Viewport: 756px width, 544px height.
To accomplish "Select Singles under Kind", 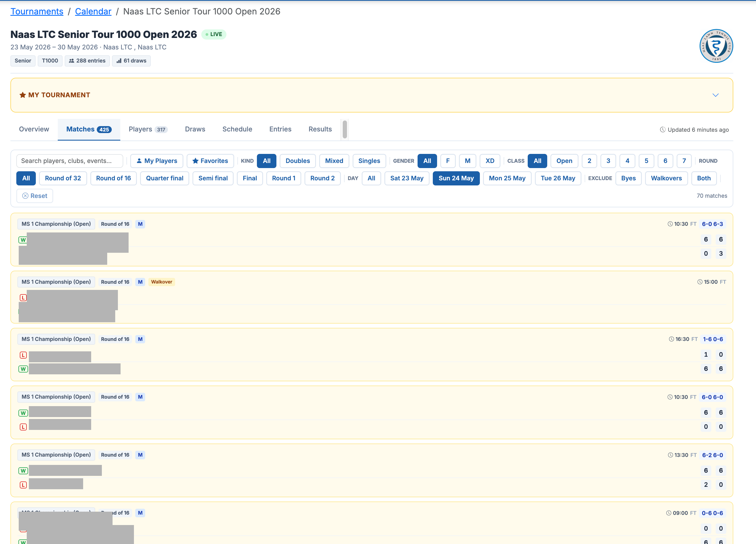I will (369, 161).
